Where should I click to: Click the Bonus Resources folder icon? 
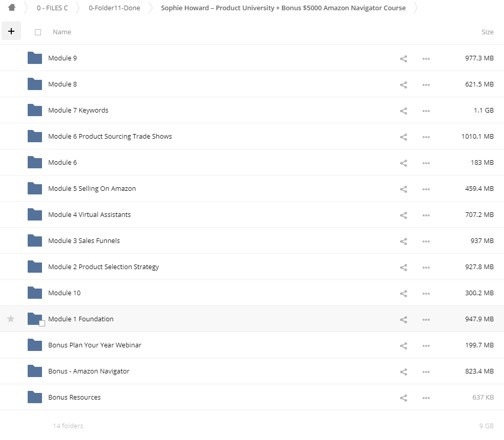tap(35, 397)
